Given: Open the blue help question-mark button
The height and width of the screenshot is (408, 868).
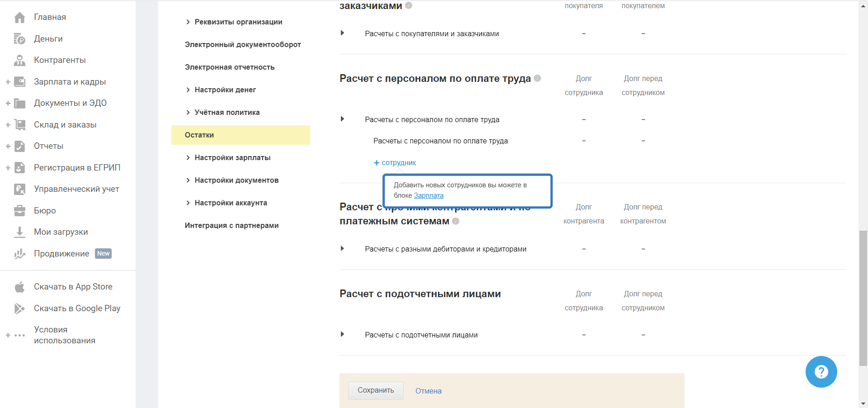Looking at the screenshot, I should (x=821, y=372).
